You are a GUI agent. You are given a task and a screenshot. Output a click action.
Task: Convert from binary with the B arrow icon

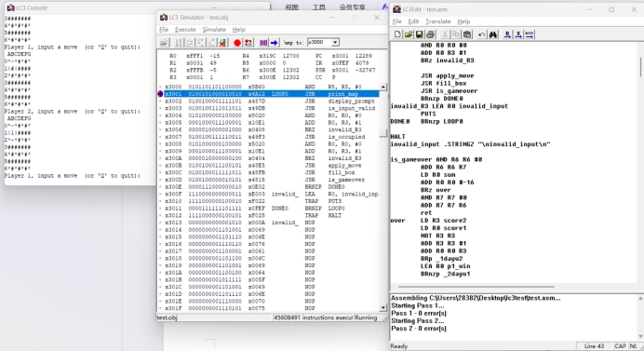507,34
